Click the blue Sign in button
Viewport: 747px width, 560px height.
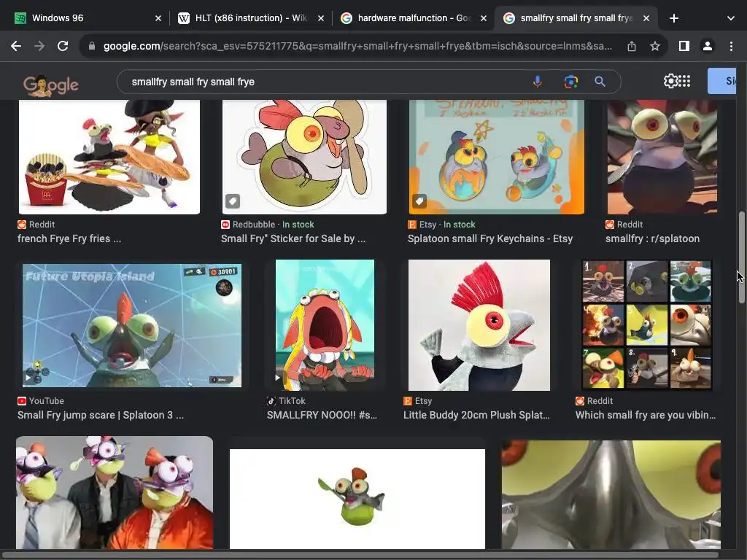(721, 81)
